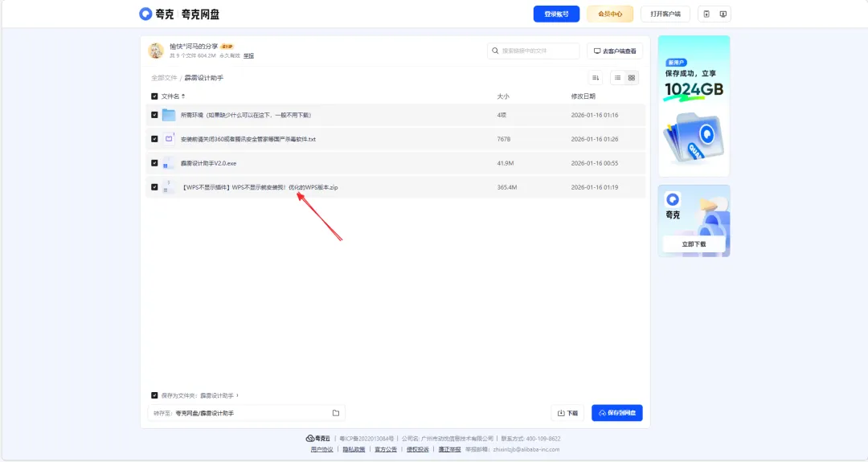Click the 打开客户端 button
Image resolution: width=868 pixels, height=462 pixels.
tap(665, 14)
